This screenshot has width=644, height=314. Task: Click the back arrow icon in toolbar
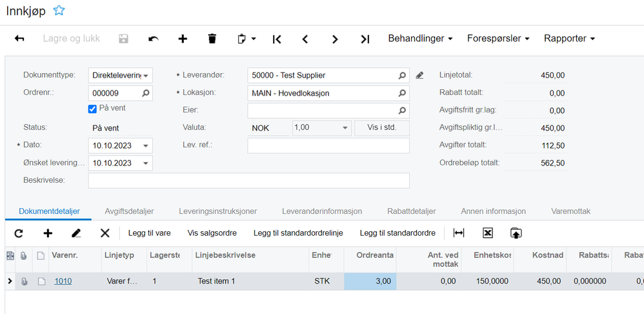coord(19,39)
